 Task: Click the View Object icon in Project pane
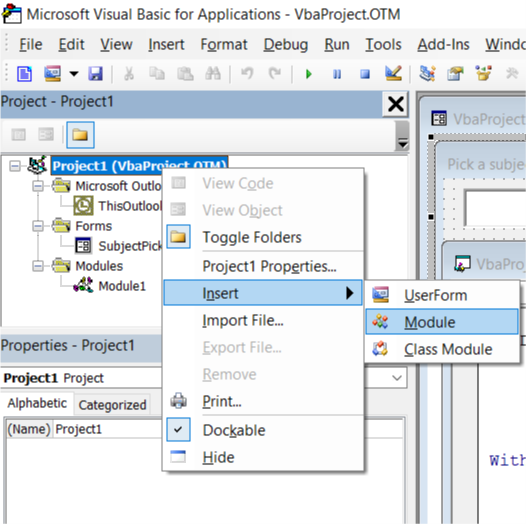tap(46, 135)
